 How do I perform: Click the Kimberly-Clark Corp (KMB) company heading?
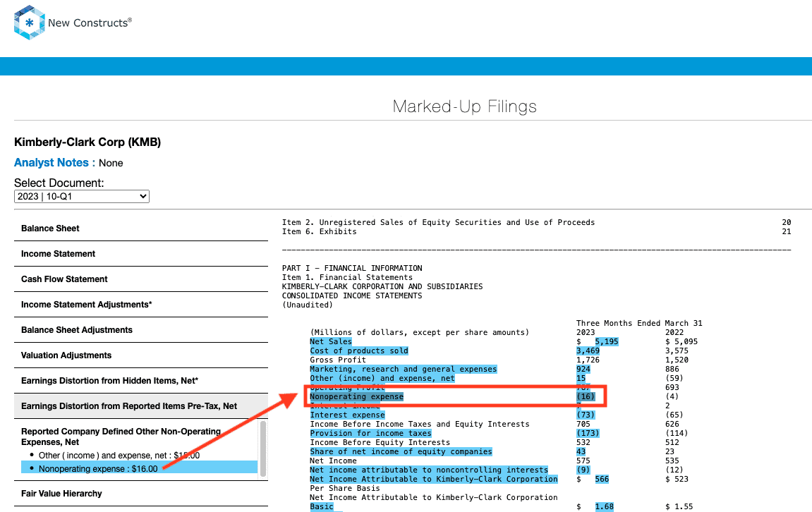(x=87, y=142)
